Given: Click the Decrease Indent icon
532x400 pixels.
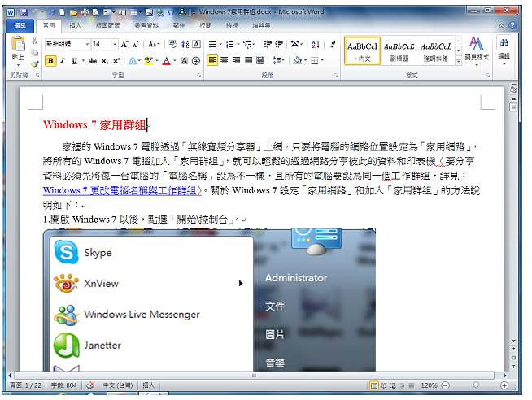Looking at the screenshot, I should tap(268, 45).
